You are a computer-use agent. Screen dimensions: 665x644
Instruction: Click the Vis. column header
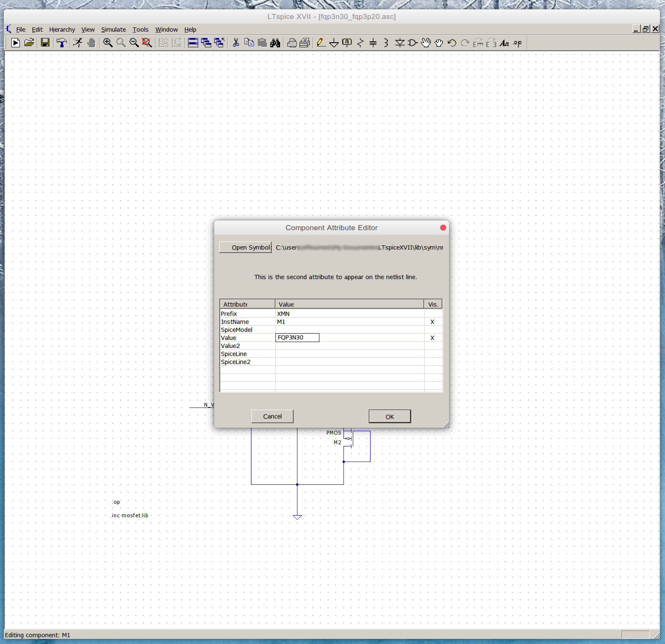pyautogui.click(x=433, y=304)
